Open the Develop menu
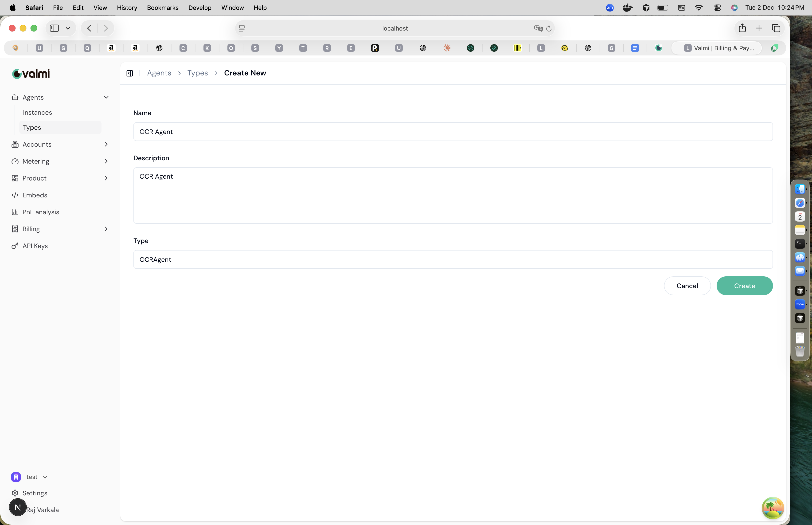Screen dimensions: 812x525 200,8
